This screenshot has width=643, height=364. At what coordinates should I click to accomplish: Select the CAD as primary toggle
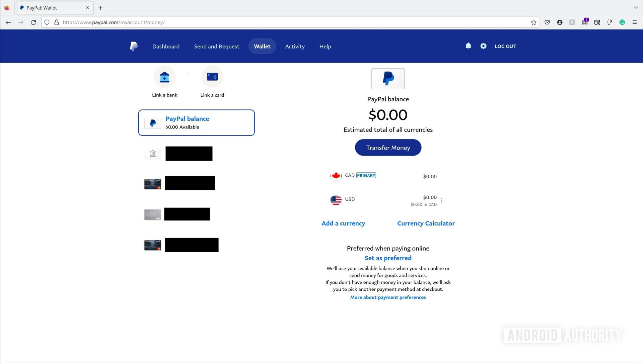366,175
